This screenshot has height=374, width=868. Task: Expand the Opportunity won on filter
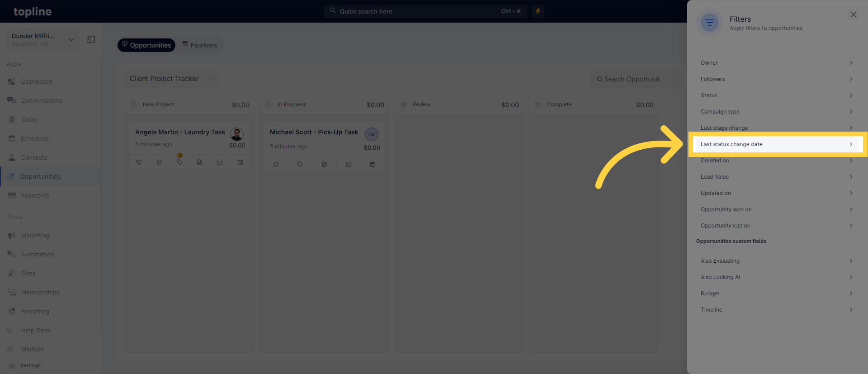[x=777, y=209]
